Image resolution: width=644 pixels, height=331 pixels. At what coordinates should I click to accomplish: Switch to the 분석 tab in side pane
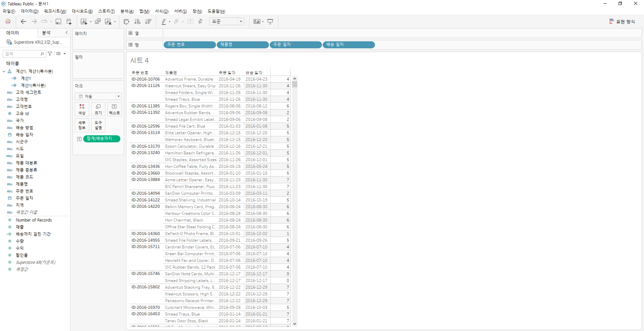(x=46, y=33)
